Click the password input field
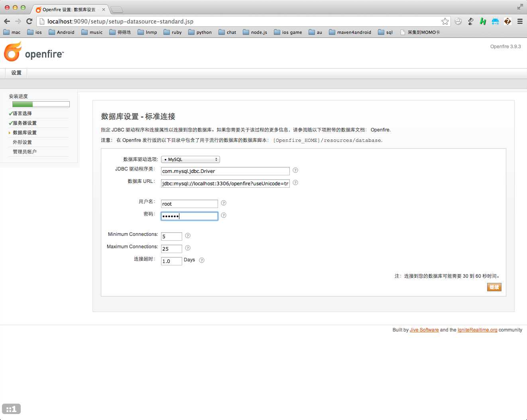This screenshot has width=527, height=420. (x=189, y=216)
